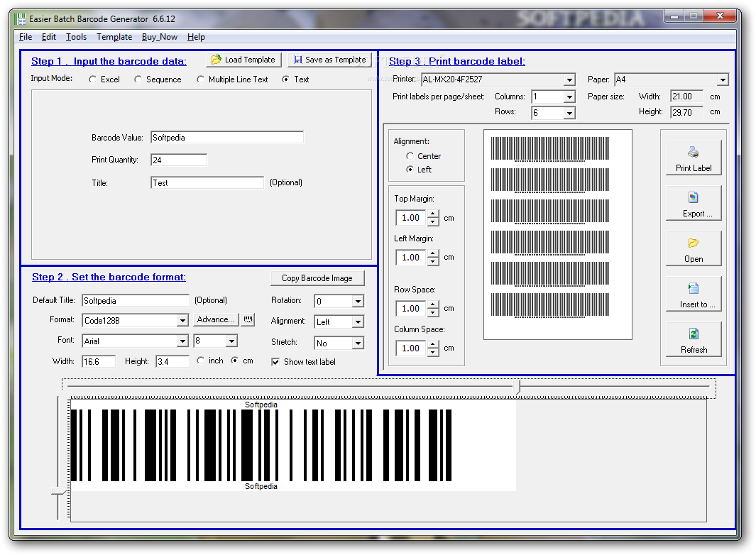The image size is (756, 555).
Task: Toggle the Show text label checkbox
Action: coord(275,362)
